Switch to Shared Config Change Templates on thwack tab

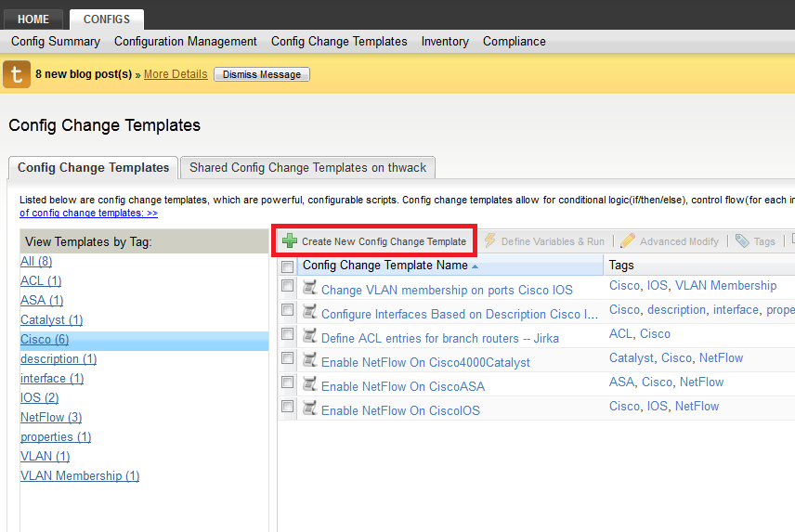point(307,168)
